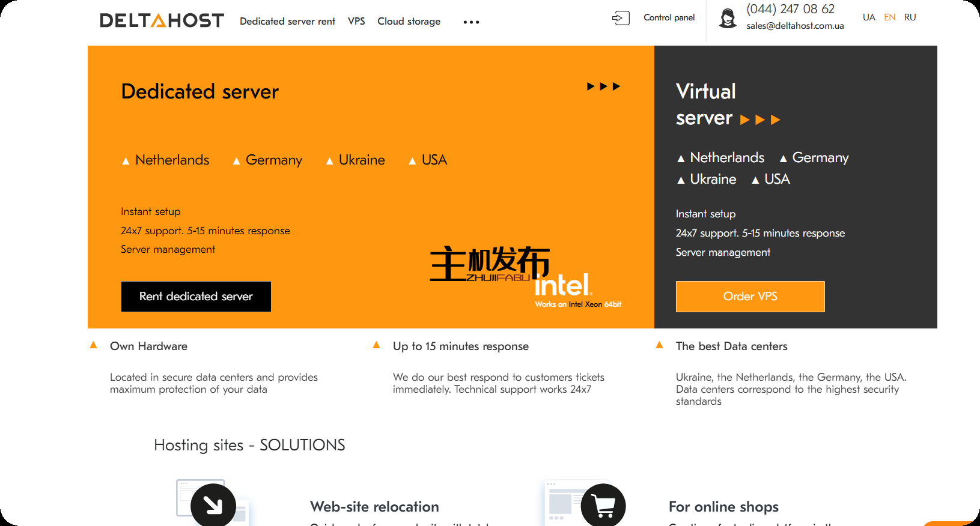Open the Web-site relocation solution
This screenshot has height=526, width=980.
coord(374,507)
